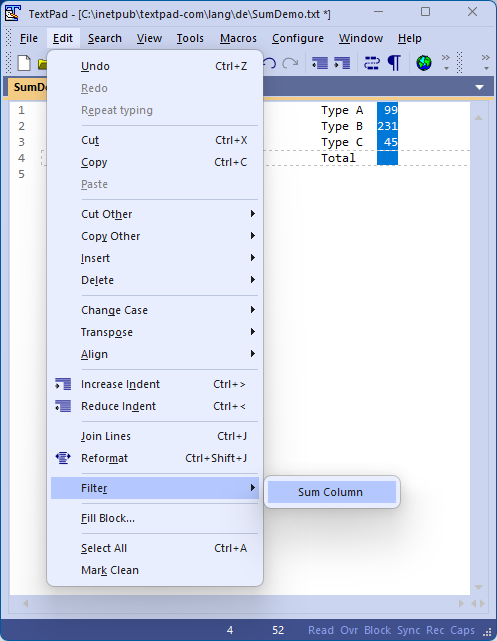Toggle visible paragraph marks icon
Screen dimensions: 497x641
(394, 63)
